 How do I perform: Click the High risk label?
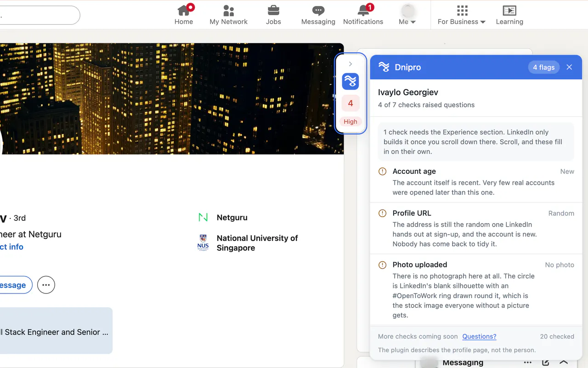click(351, 122)
